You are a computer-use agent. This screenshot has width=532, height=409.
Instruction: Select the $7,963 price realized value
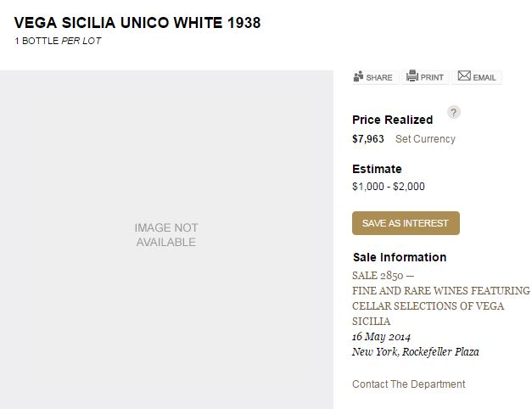(368, 139)
